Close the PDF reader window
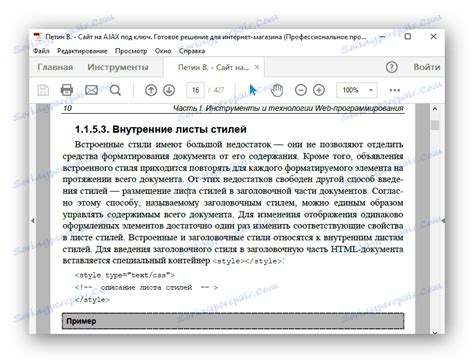This screenshot has height=363, width=474. (433, 36)
